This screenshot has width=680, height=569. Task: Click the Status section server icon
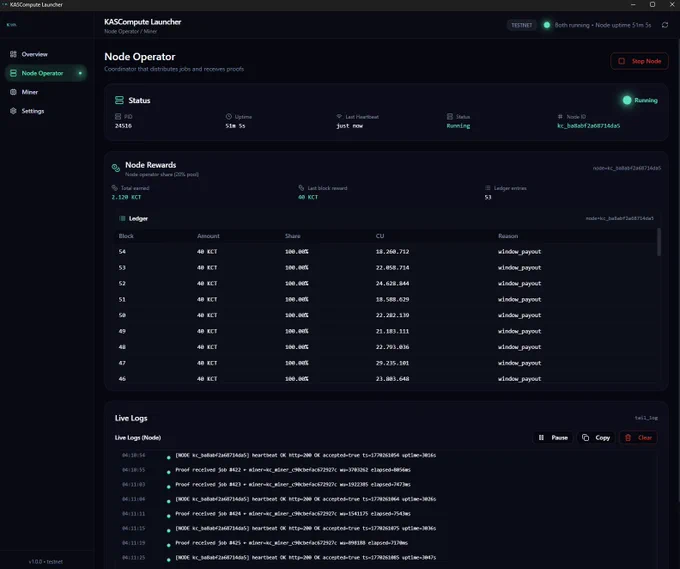(x=119, y=100)
